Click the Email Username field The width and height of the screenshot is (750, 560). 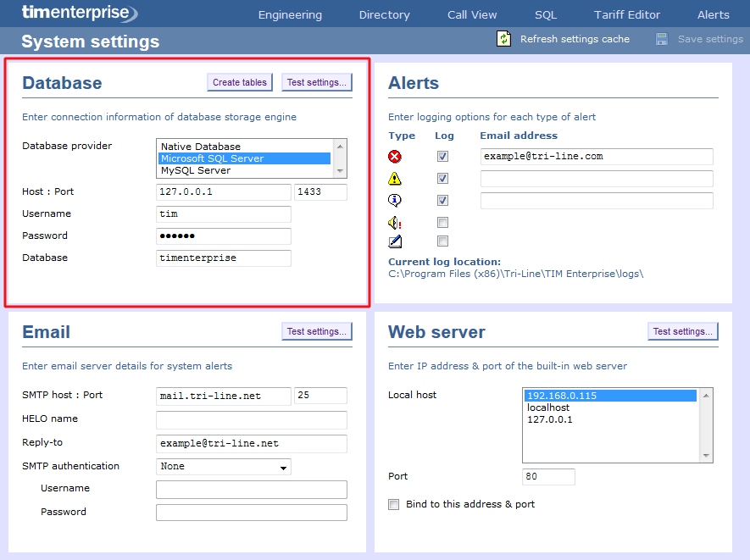click(252, 489)
